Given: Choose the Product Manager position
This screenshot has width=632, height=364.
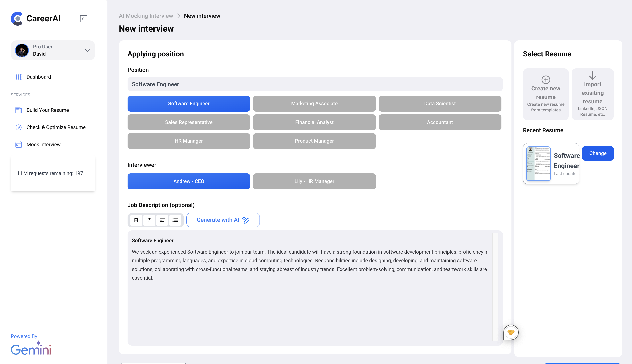Looking at the screenshot, I should click(314, 141).
